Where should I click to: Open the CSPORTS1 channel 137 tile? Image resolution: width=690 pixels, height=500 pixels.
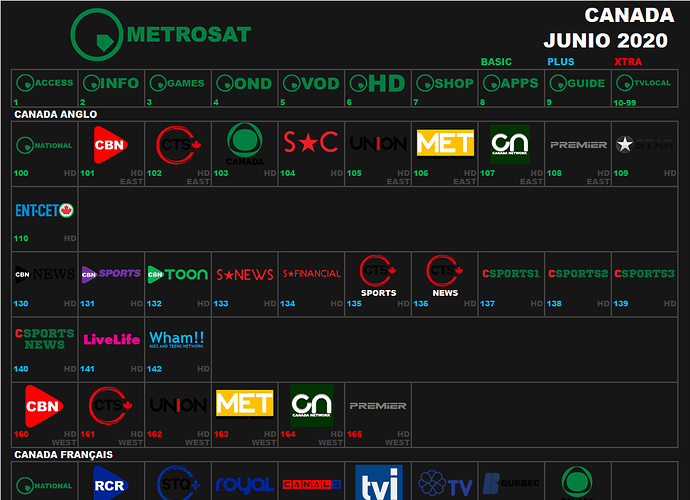(510, 274)
